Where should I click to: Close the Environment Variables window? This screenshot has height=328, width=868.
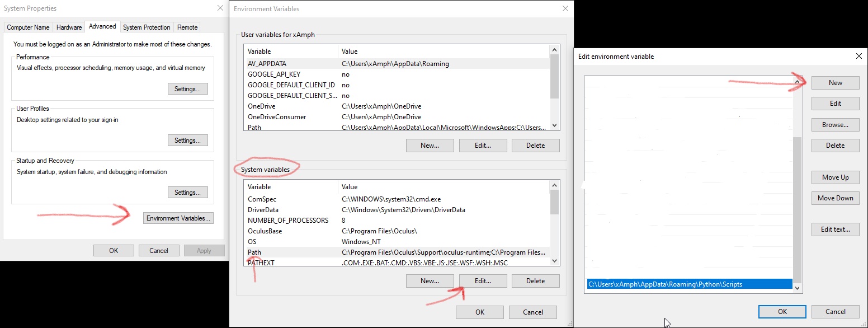click(565, 8)
